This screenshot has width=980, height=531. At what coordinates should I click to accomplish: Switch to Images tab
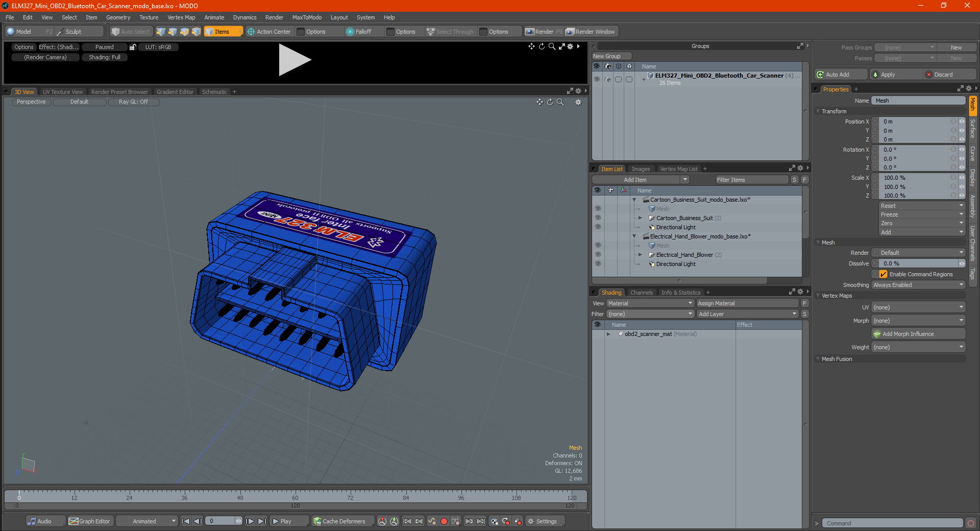(x=641, y=169)
